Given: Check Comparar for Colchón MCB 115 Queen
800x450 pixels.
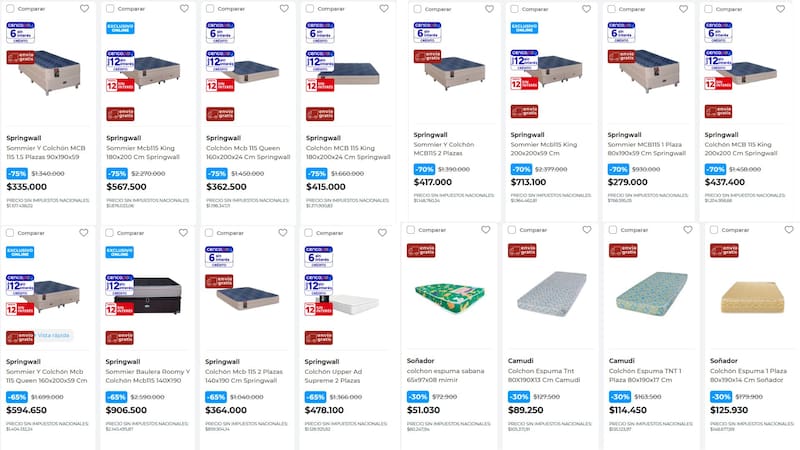Looking at the screenshot, I should click(213, 8).
